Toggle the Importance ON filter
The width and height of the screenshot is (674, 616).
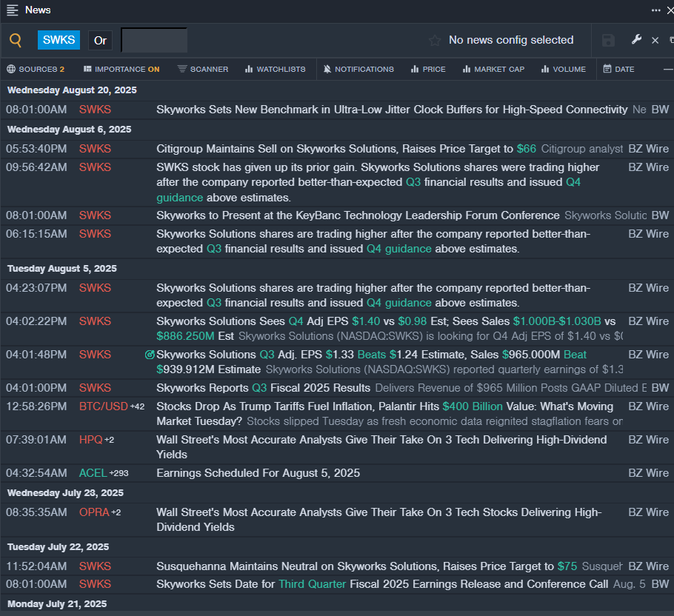tap(121, 69)
